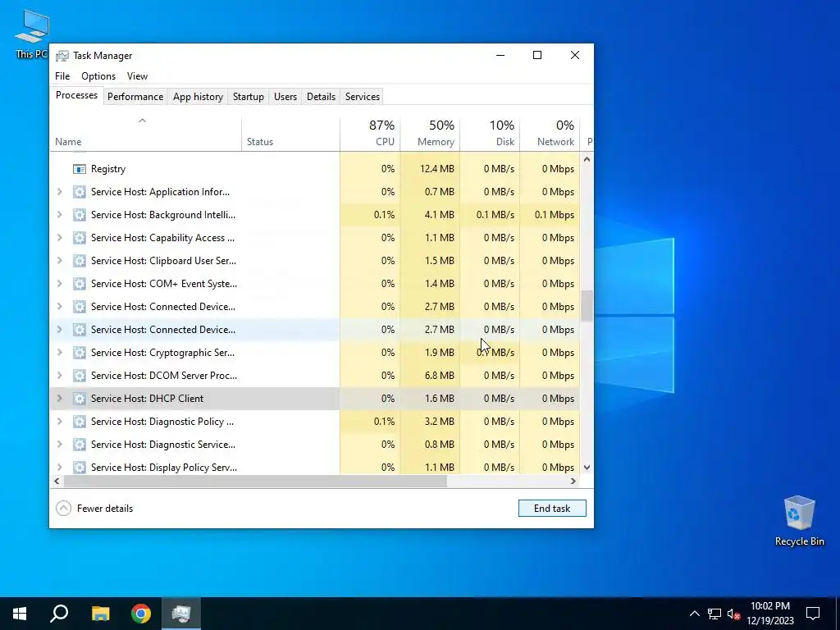Open the View menu
Viewport: 840px width, 630px height.
click(137, 76)
